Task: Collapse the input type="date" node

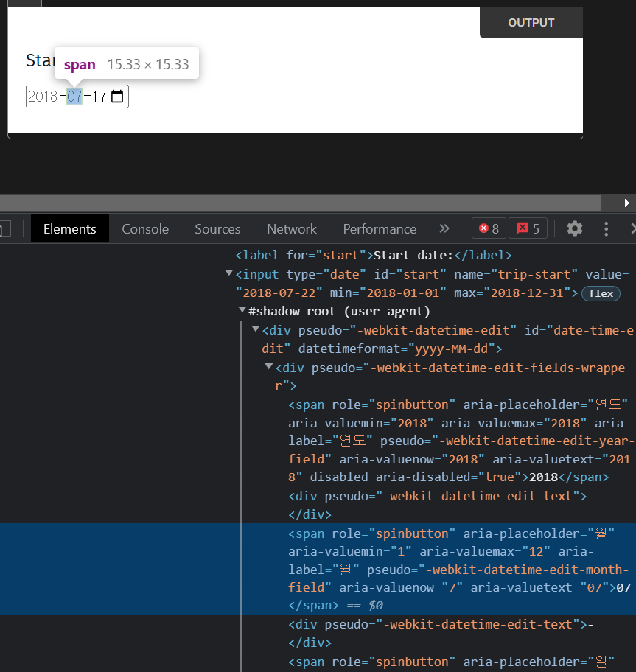Action: coord(229,273)
